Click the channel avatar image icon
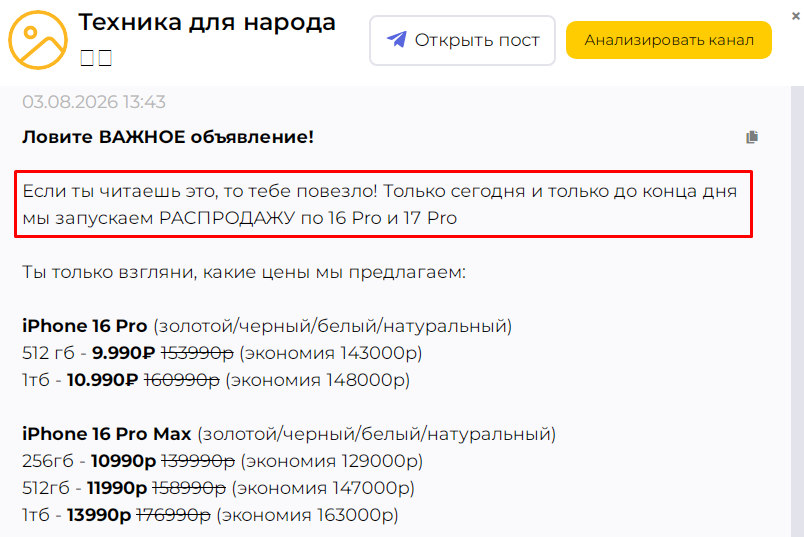Viewport: 804px width, 537px height. click(x=37, y=40)
